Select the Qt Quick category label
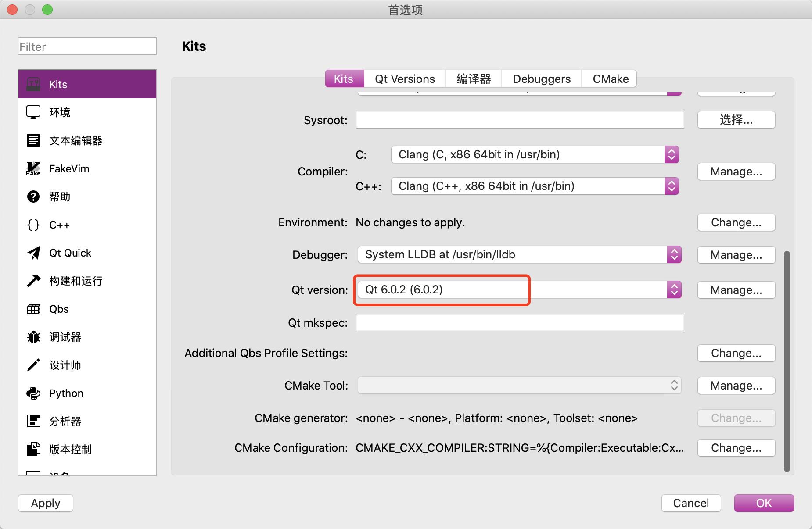The height and width of the screenshot is (529, 812). click(x=70, y=253)
